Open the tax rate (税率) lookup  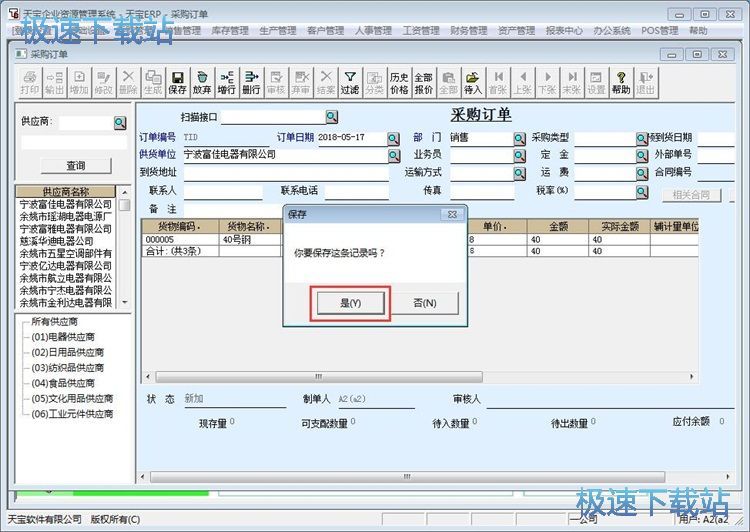coord(642,192)
